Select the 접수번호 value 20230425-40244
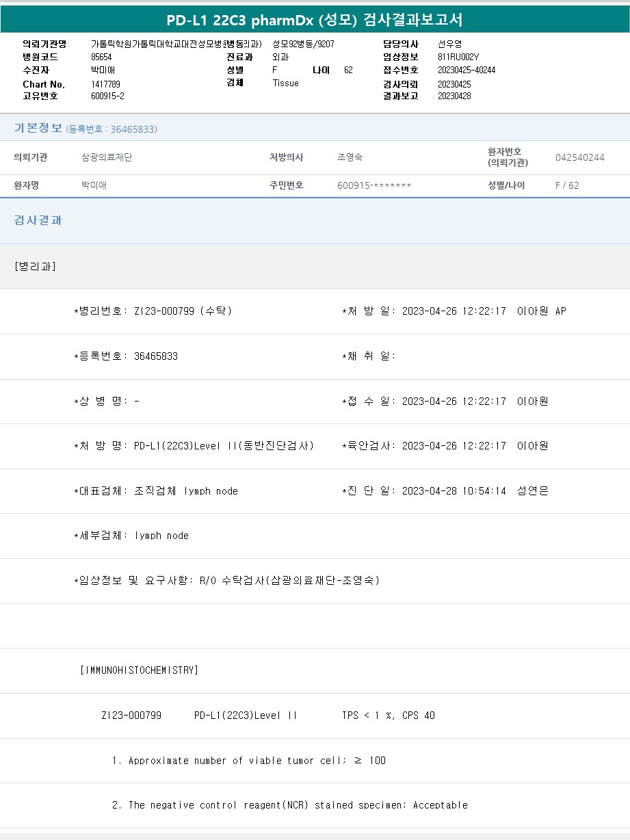The width and height of the screenshot is (630, 840). click(467, 70)
